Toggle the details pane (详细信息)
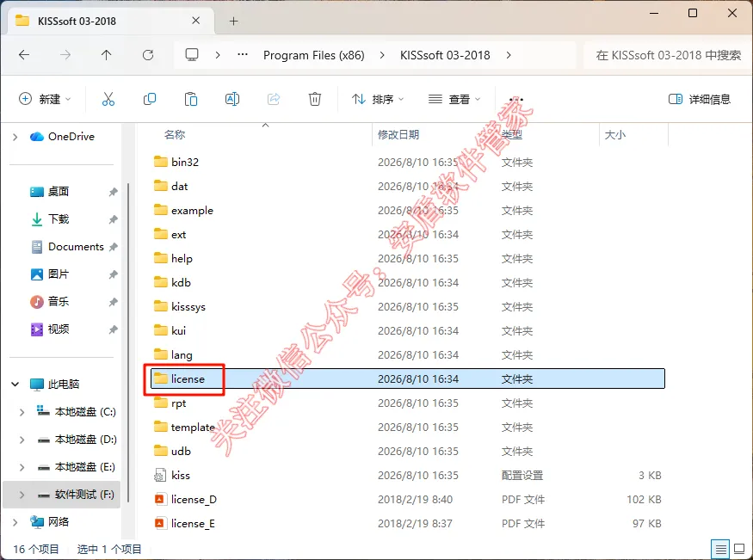This screenshot has height=560, width=753. pos(699,99)
